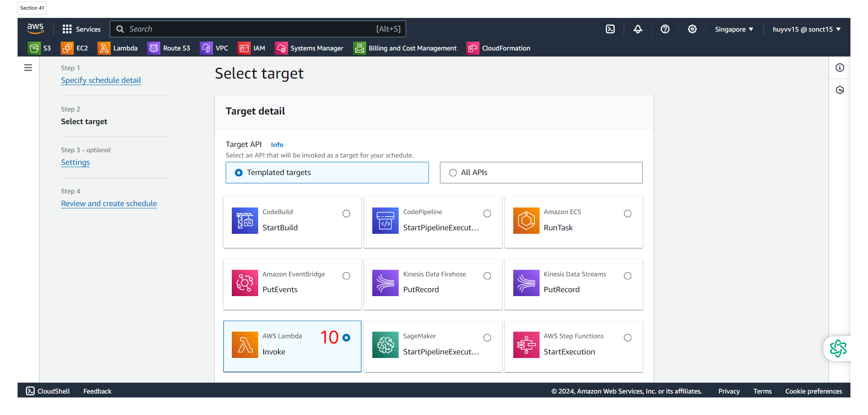Go to Settings step link
This screenshot has width=868, height=415.
click(76, 162)
